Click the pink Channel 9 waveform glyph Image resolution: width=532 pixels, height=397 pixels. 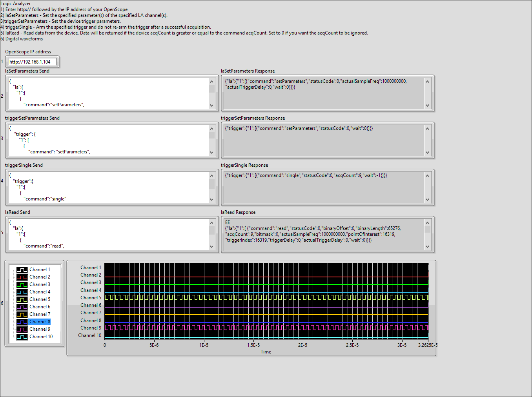click(x=22, y=329)
